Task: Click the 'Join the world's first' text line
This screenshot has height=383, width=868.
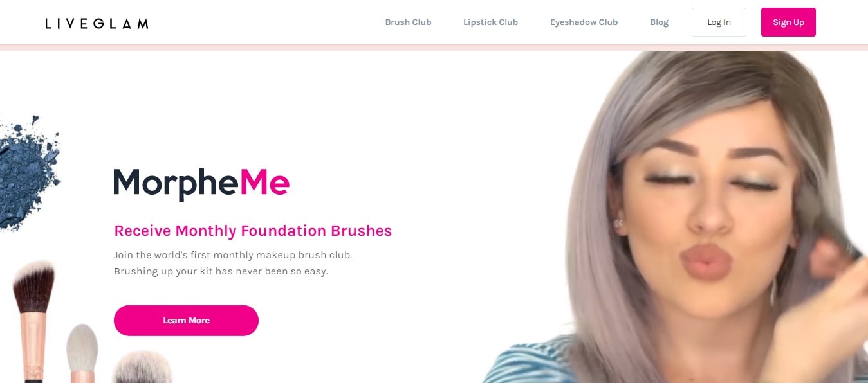Action: 233,255
